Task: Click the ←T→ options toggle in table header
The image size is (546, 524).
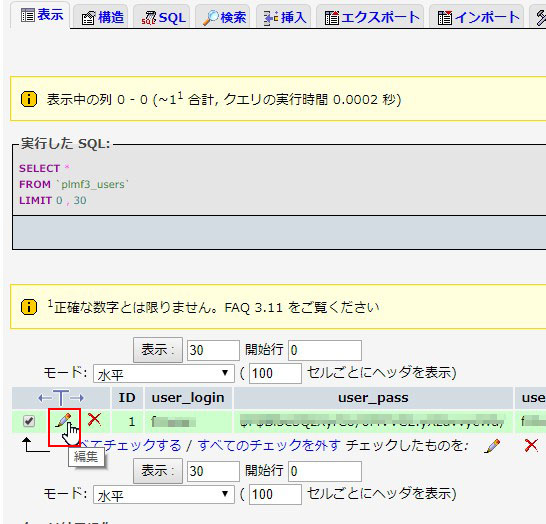Action: 61,398
